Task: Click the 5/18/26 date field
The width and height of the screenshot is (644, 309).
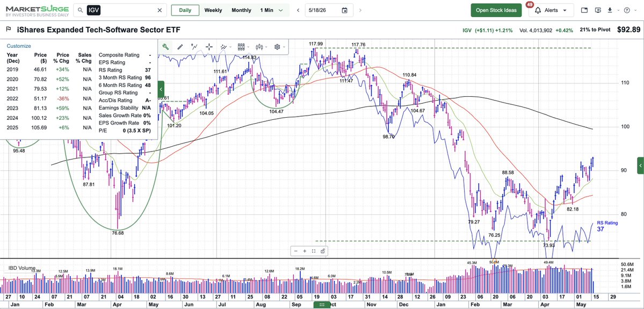Action: point(329,10)
